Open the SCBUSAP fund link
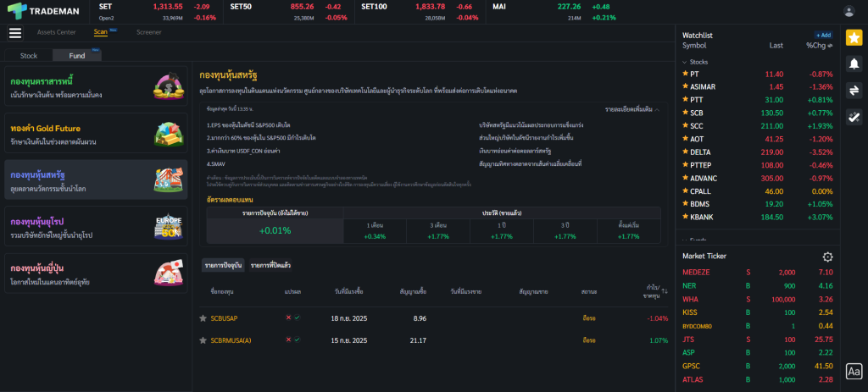Screen dimensions: 868x392 click(224, 318)
